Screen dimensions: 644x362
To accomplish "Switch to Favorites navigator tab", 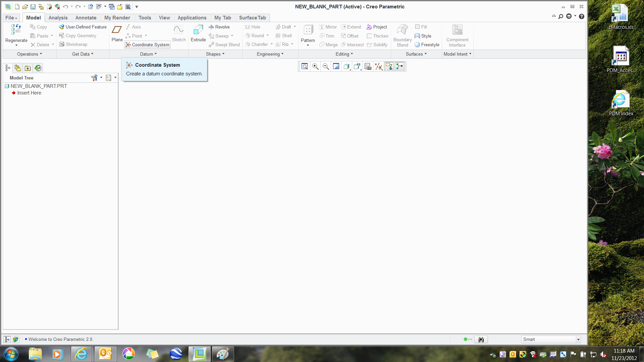I will point(28,68).
